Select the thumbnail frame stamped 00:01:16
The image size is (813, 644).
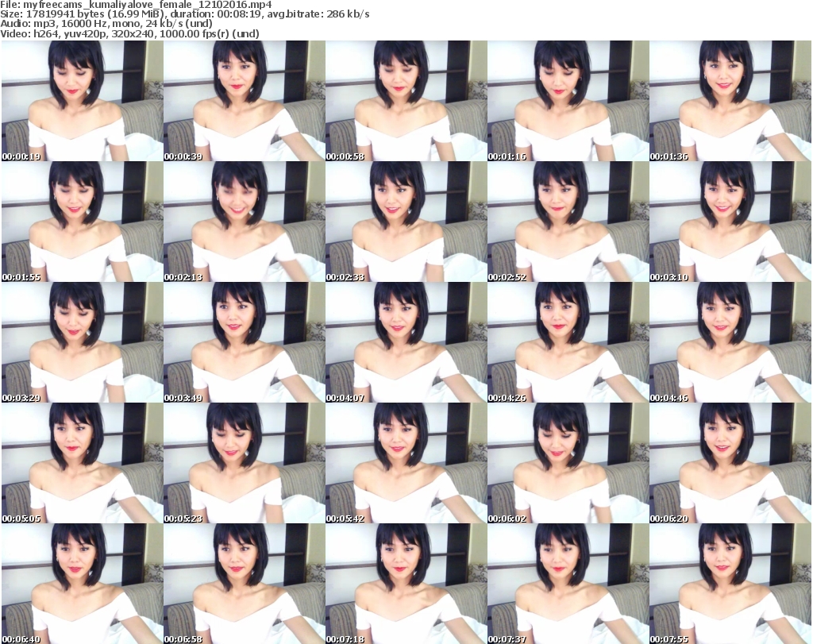568,101
